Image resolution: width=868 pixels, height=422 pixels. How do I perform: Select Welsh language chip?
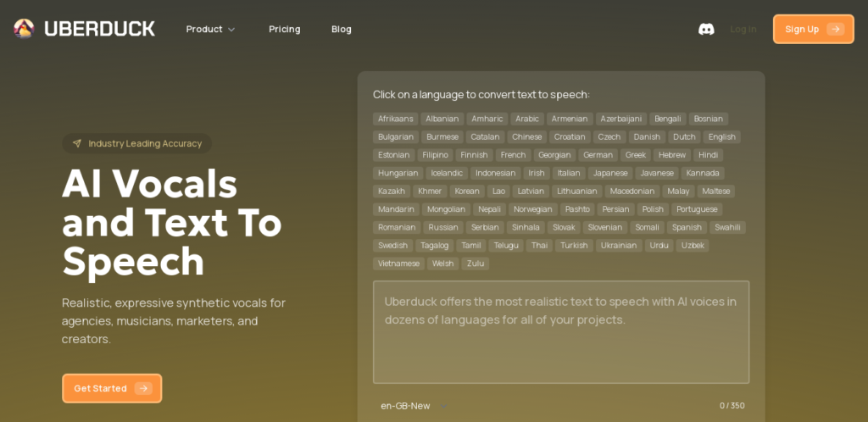click(x=442, y=264)
